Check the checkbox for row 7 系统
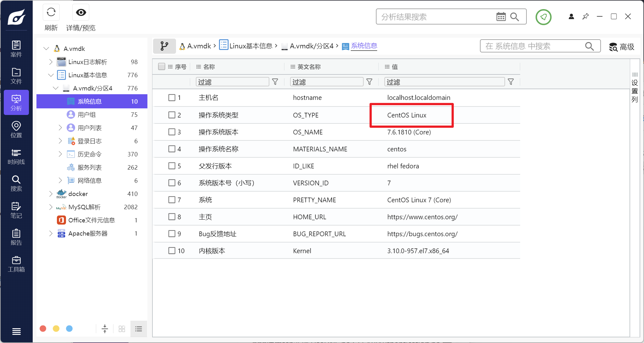The height and width of the screenshot is (343, 644). pos(172,200)
